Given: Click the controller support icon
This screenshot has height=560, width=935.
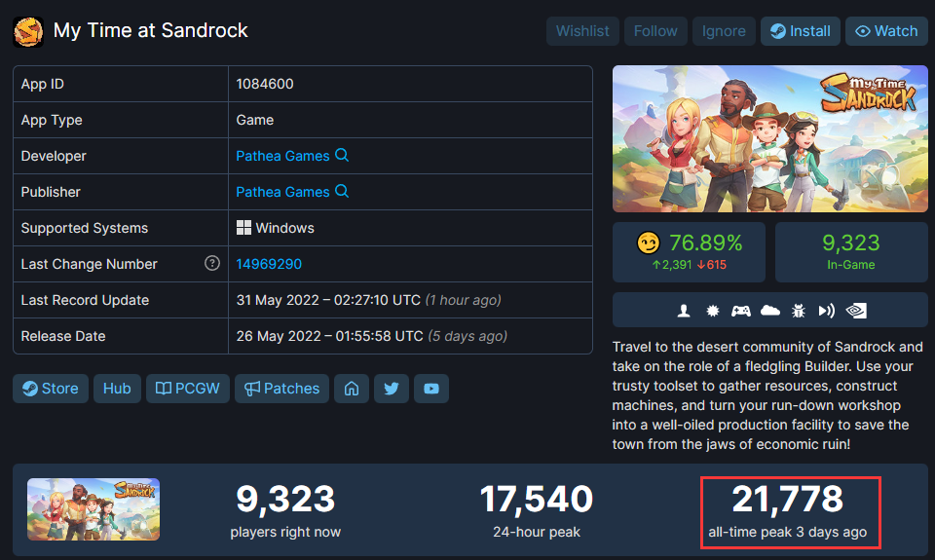Looking at the screenshot, I should 740,310.
